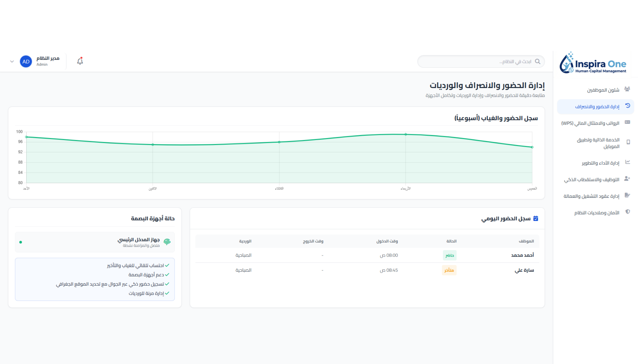Click the وقت الدخول column header
Viewport: 638px width, 364px height.
(x=387, y=241)
